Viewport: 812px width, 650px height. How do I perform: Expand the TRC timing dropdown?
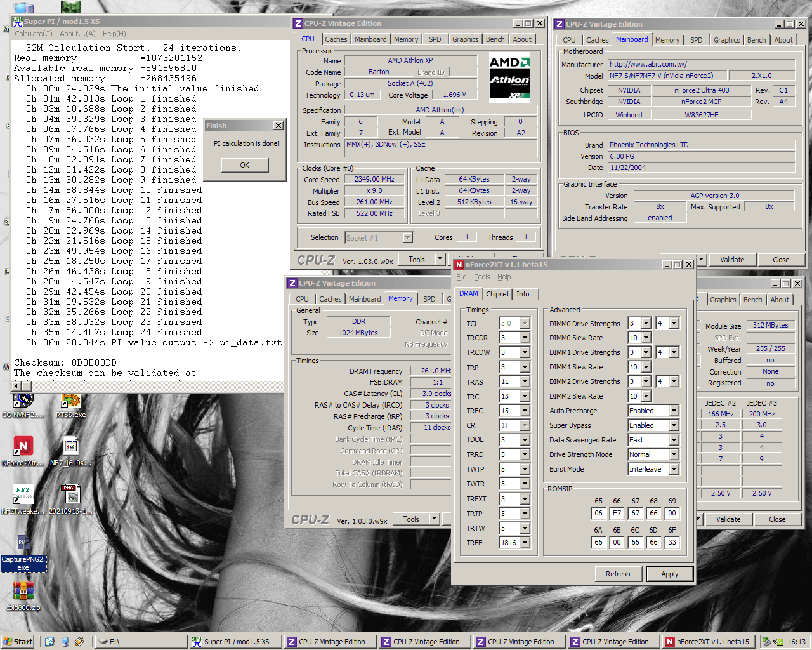pyautogui.click(x=525, y=396)
